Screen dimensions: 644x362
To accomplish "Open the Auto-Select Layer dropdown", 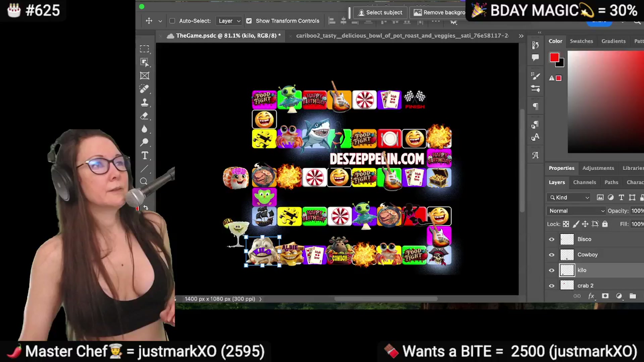I will point(229,21).
